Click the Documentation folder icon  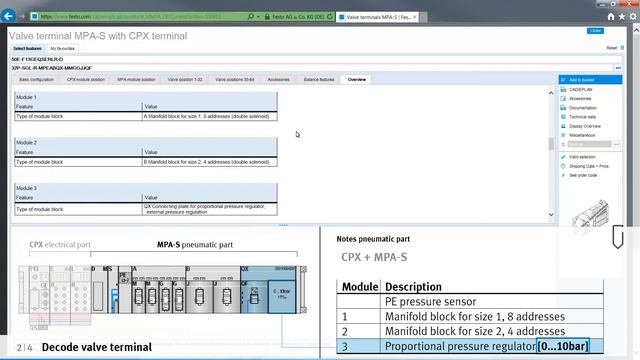point(563,108)
